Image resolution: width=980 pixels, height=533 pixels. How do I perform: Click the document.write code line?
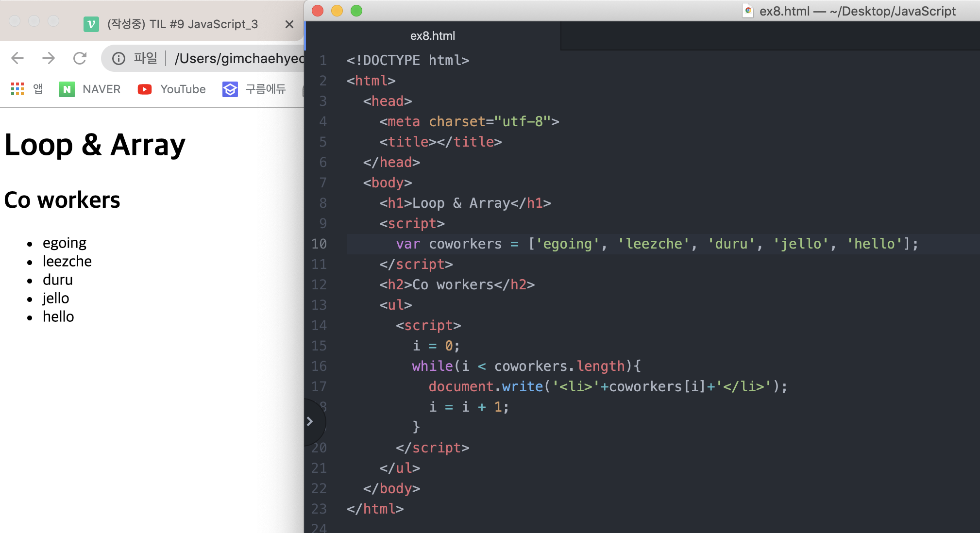607,386
